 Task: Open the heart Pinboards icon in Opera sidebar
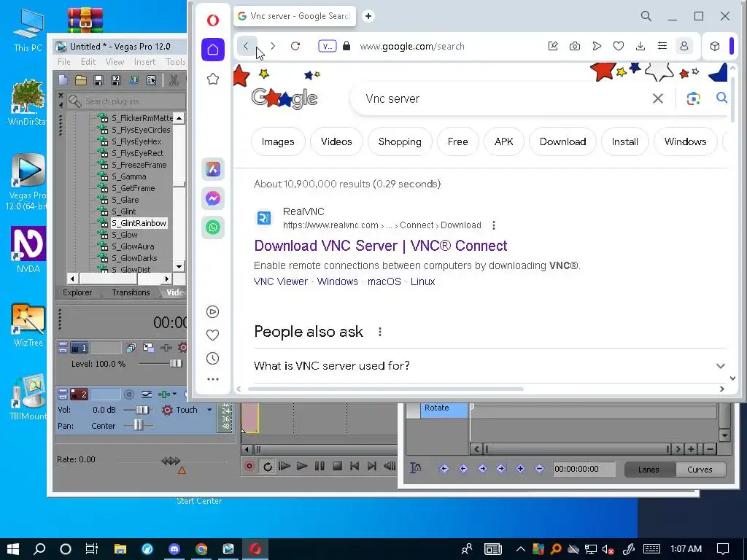pos(212,335)
